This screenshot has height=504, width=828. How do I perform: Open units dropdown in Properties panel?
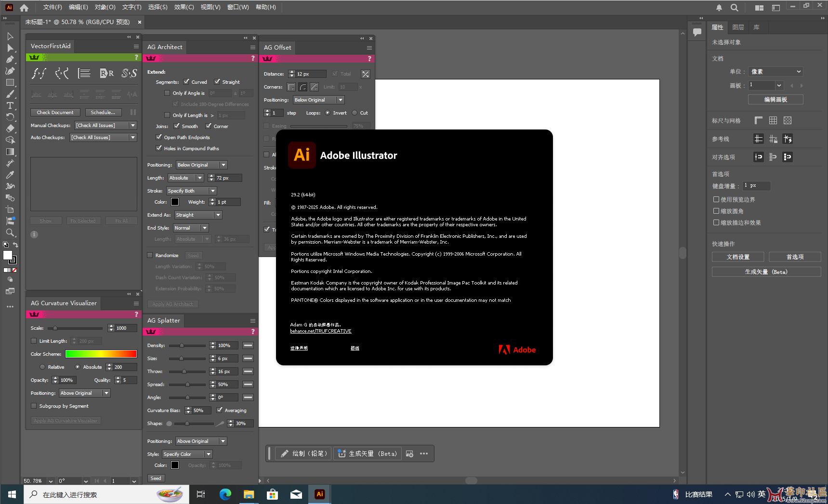tap(775, 71)
